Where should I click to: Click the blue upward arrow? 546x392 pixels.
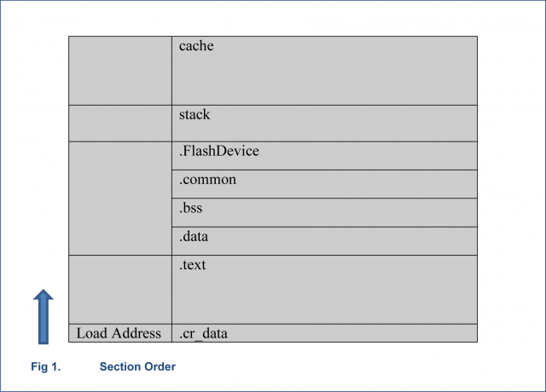coord(44,314)
